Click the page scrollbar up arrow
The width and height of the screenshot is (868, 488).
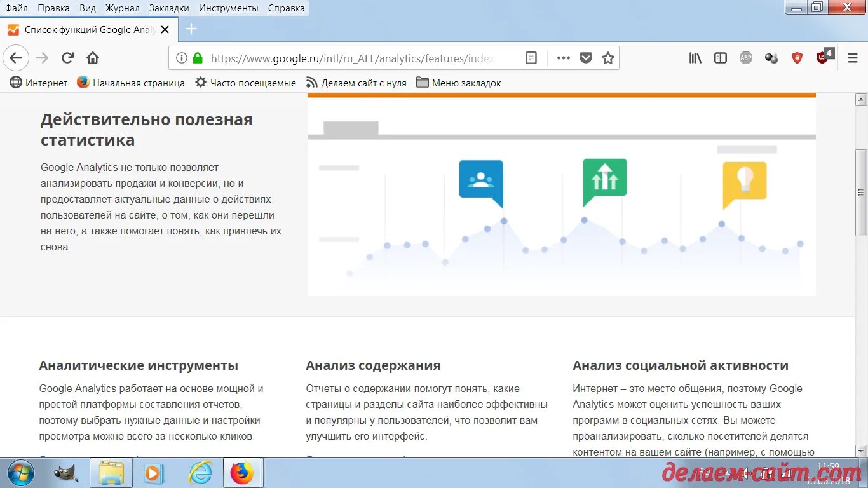861,99
